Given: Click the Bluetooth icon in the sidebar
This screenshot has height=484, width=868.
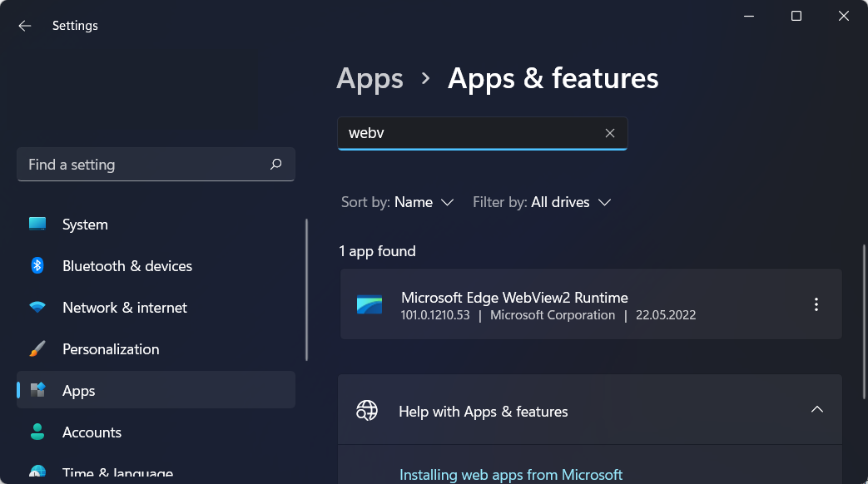Looking at the screenshot, I should [x=37, y=265].
